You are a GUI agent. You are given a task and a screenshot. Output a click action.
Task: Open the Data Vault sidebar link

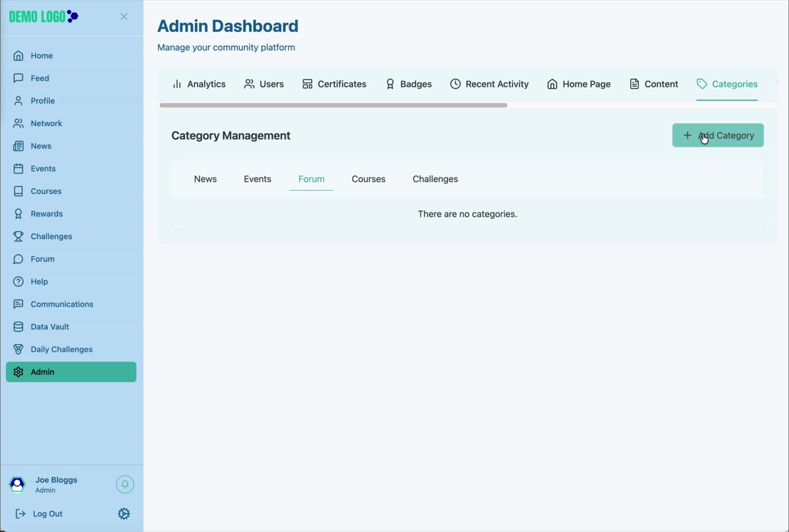71,327
